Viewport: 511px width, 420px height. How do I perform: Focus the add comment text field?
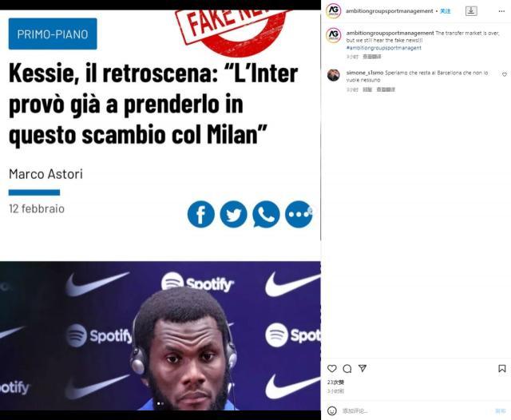point(414,411)
